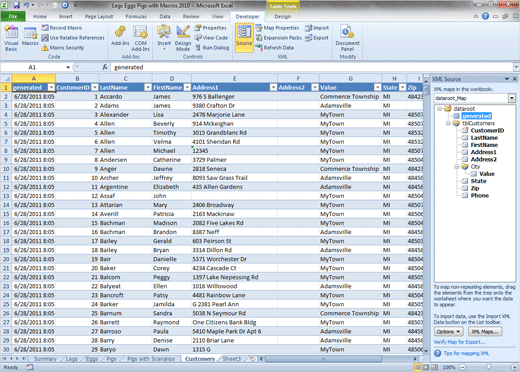This screenshot has height=372, width=520.
Task: Switch to Normal view in status bar
Action: click(x=417, y=367)
